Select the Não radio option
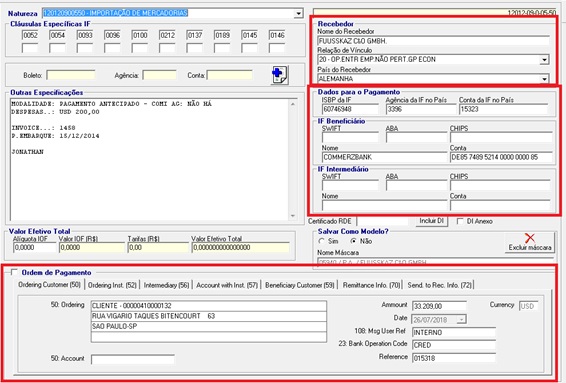566x383 pixels. click(353, 241)
